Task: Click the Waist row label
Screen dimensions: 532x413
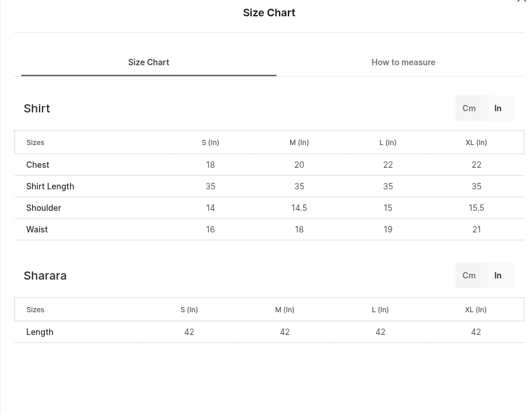Action: click(x=37, y=230)
